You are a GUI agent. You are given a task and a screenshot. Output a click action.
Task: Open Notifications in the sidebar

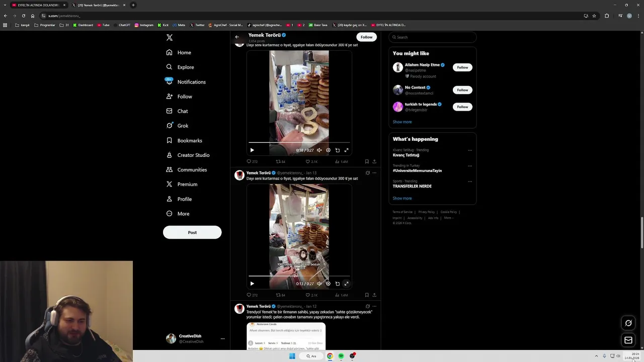186,82
